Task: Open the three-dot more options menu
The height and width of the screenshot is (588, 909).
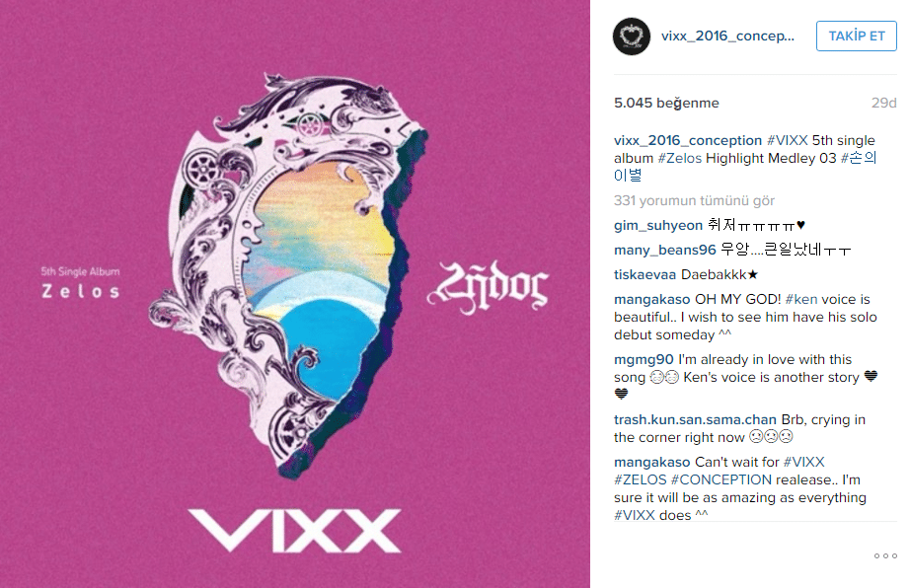Action: pos(885,555)
